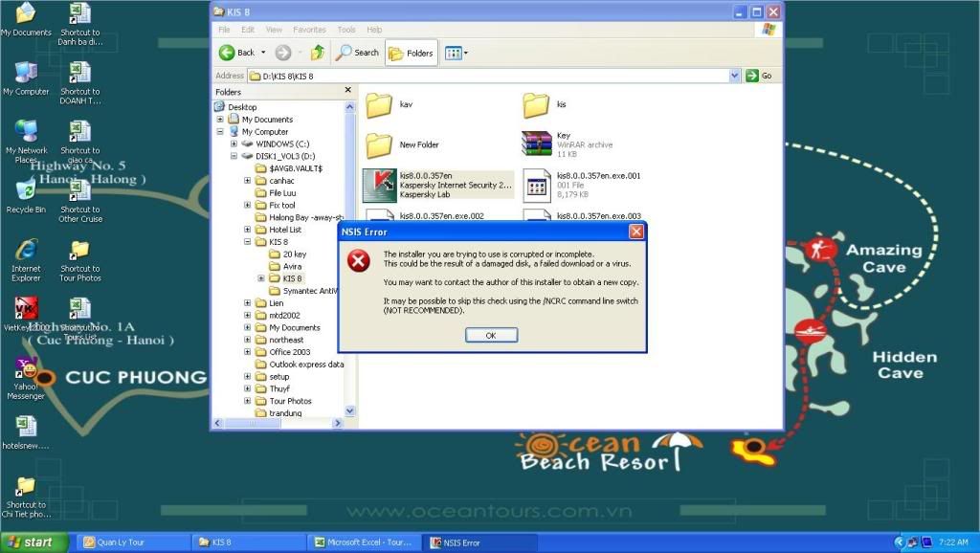Go up one folder level with Up icon
Viewport: 980px width, 553px height.
318,54
